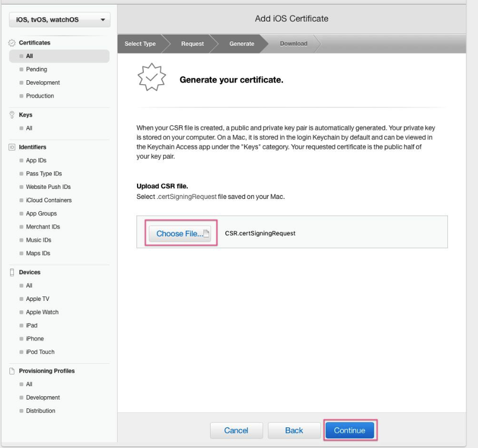
Task: Go to the Download step
Action: tap(294, 44)
